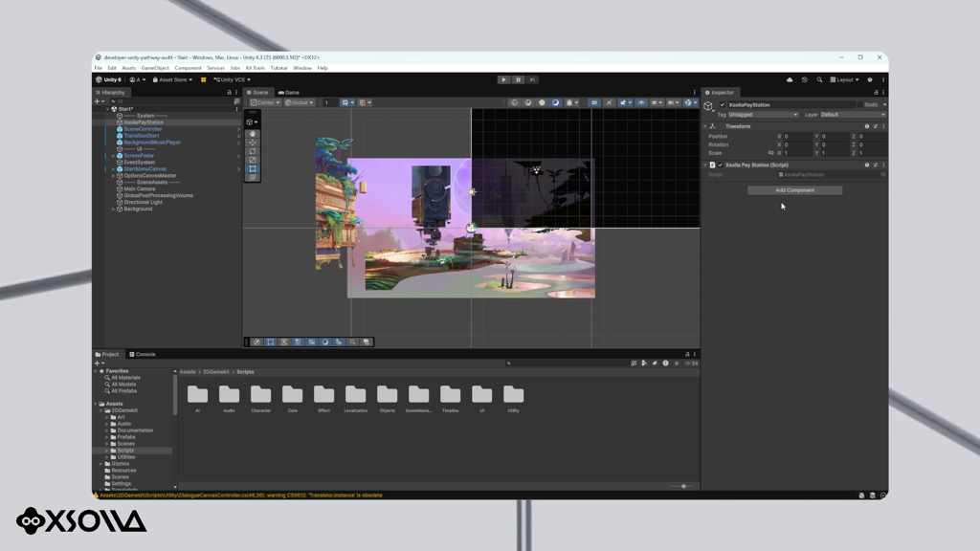Expand the Gizmos folder in Project tree
Screen dimensions: 980x551
click(101, 464)
